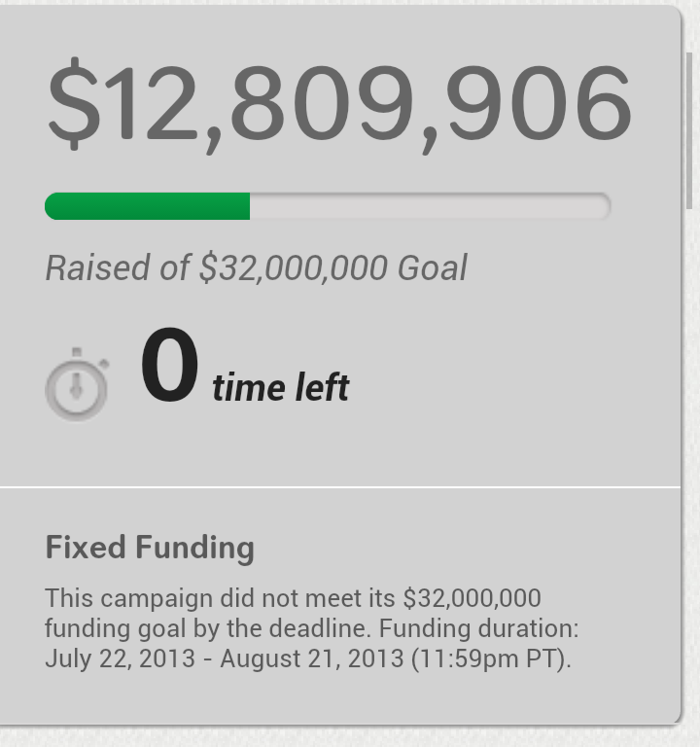Click the vertical scrollbar thumb on right
Screen dimensions: 700x747
point(689,130)
